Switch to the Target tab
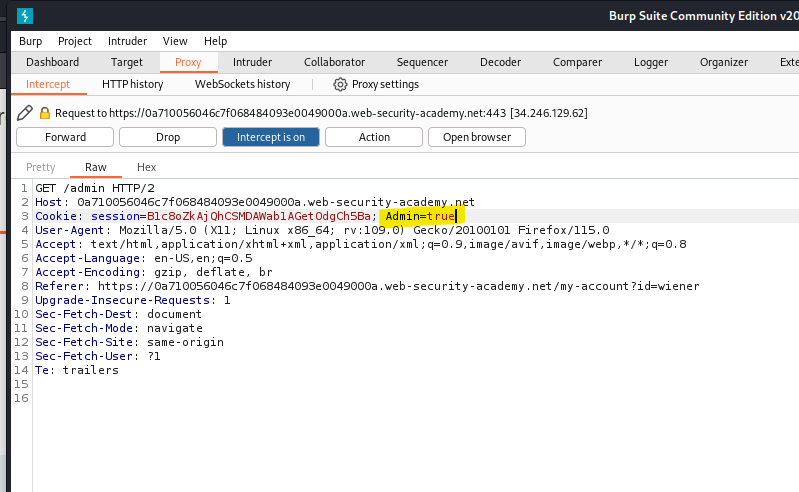The width and height of the screenshot is (799, 492). [x=127, y=62]
